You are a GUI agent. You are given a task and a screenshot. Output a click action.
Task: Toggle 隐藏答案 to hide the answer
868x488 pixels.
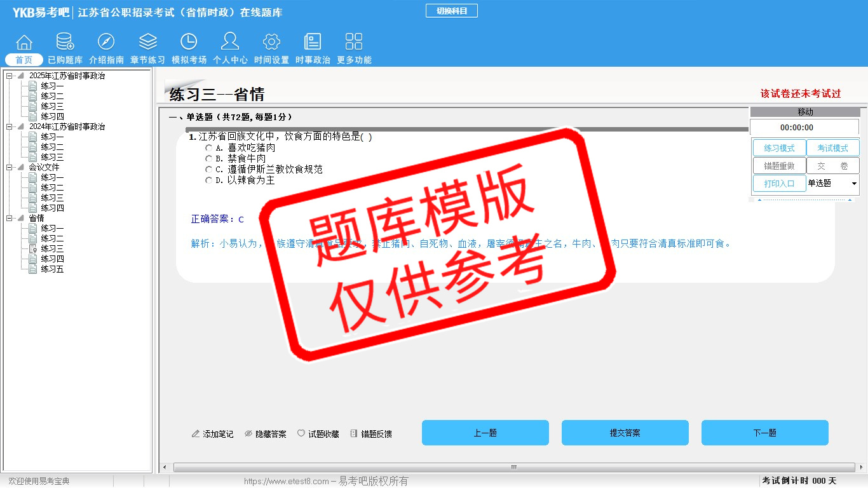[266, 434]
